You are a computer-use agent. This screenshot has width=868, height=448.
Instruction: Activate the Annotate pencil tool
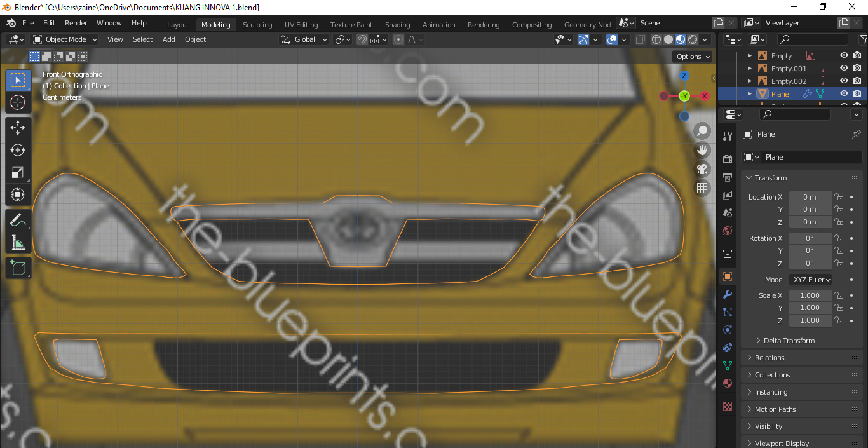click(18, 221)
